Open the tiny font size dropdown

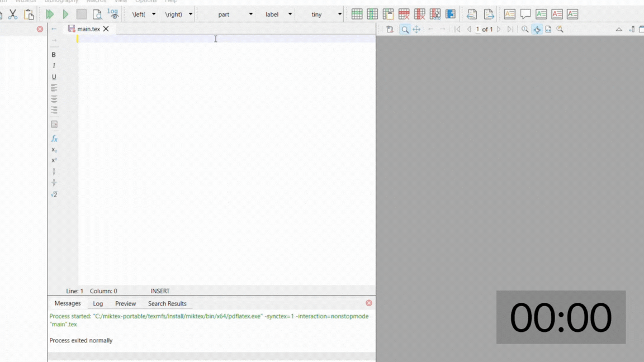click(x=339, y=14)
